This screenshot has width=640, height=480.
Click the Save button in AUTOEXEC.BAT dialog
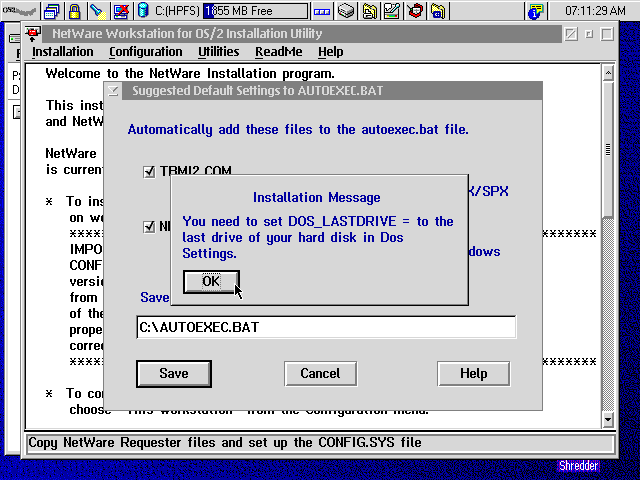click(x=174, y=373)
